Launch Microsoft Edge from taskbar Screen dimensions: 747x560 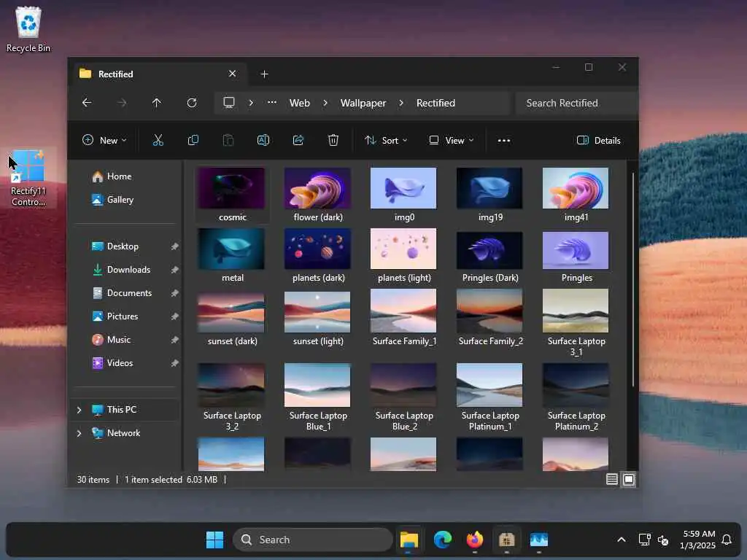[x=443, y=540]
